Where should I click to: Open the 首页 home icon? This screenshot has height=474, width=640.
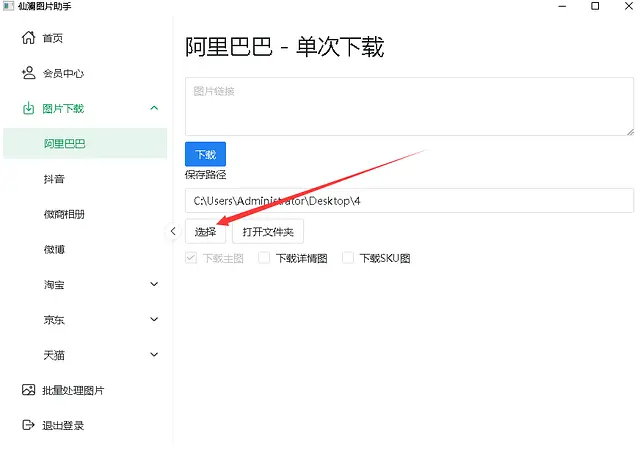[x=28, y=38]
